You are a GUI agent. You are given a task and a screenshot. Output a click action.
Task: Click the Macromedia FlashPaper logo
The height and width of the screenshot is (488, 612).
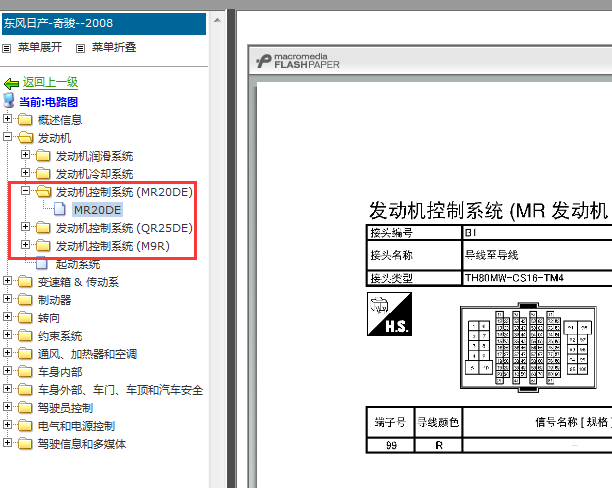[x=298, y=61]
